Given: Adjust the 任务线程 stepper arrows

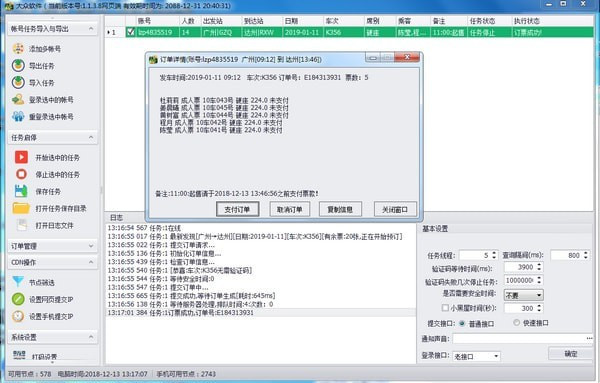Looking at the screenshot, I should (x=494, y=255).
